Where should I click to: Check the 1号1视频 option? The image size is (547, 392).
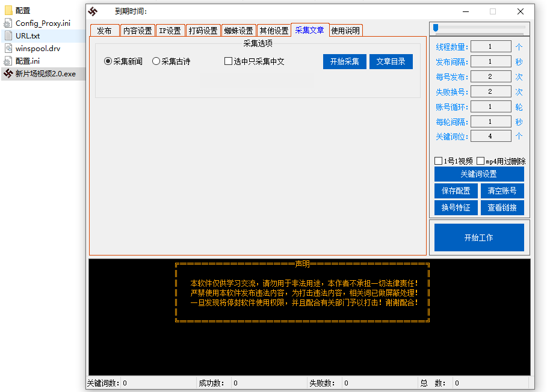(438, 161)
